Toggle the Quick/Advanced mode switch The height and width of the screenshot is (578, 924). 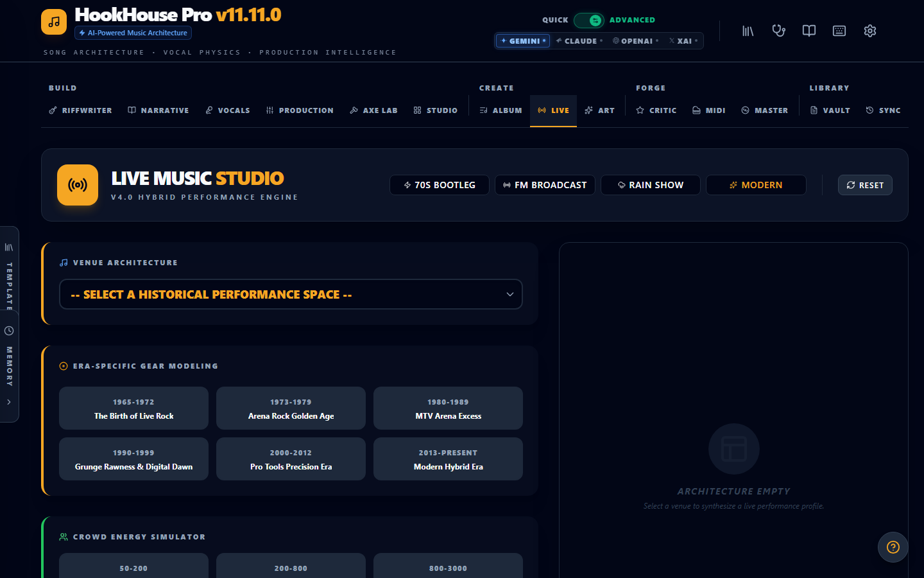(588, 20)
